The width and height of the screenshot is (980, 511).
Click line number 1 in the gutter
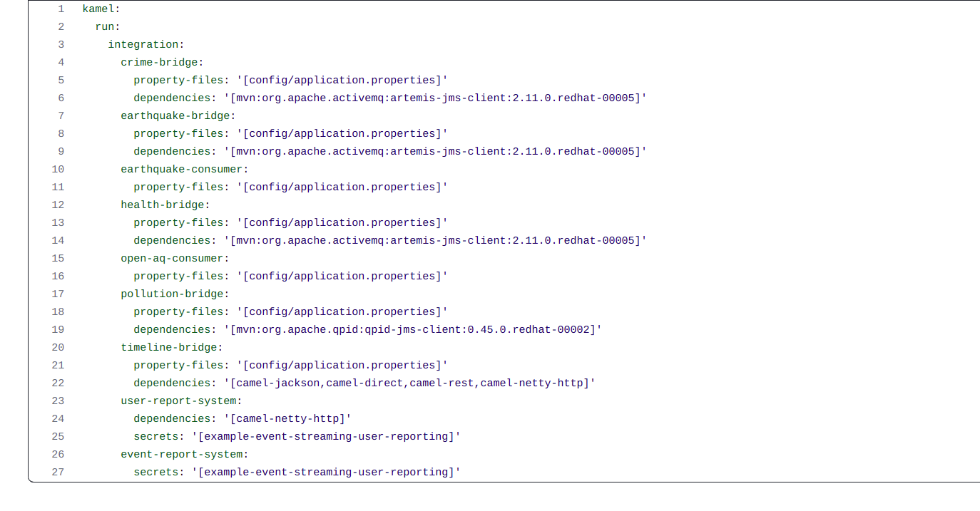pyautogui.click(x=61, y=9)
